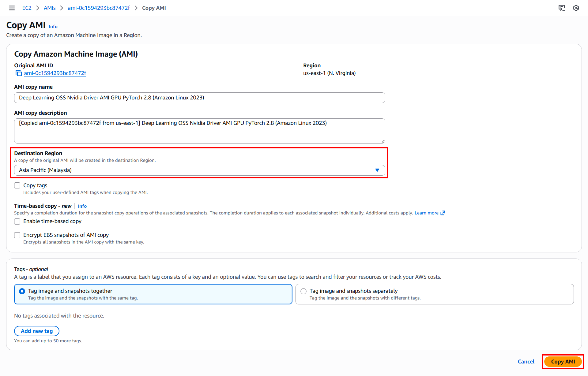Cancel the AMI copy
The width and height of the screenshot is (588, 376).
[526, 362]
